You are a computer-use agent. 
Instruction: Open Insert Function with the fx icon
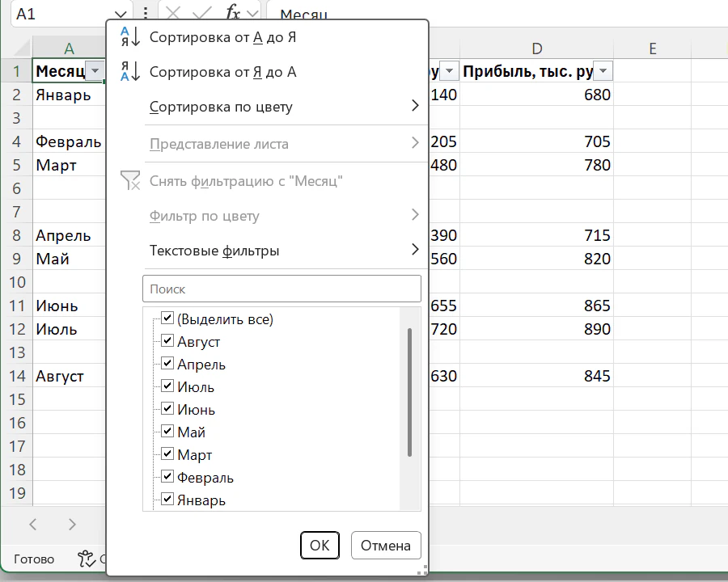(x=233, y=13)
